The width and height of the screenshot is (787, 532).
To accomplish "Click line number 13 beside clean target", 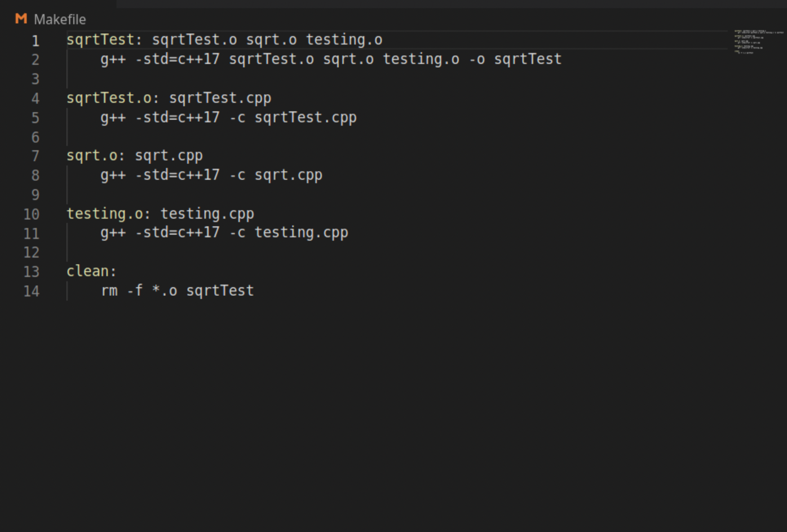I will 32,272.
